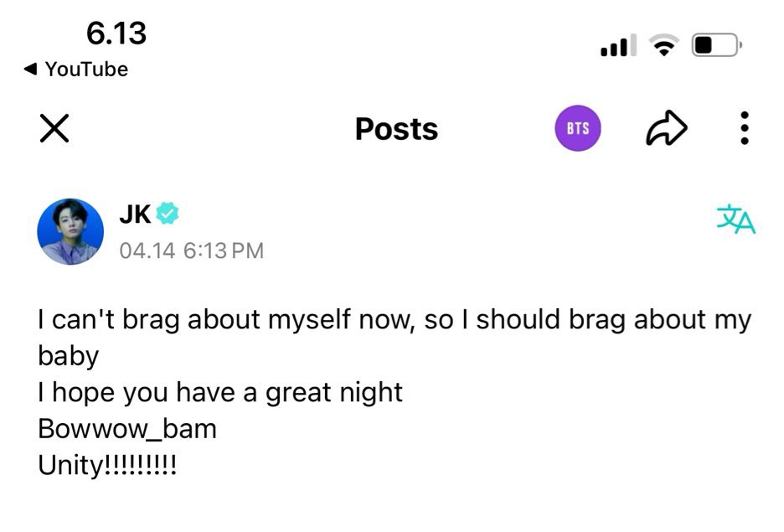Select the line "I can't brag about myself now"
The height and width of the screenshot is (532, 784).
(227, 320)
